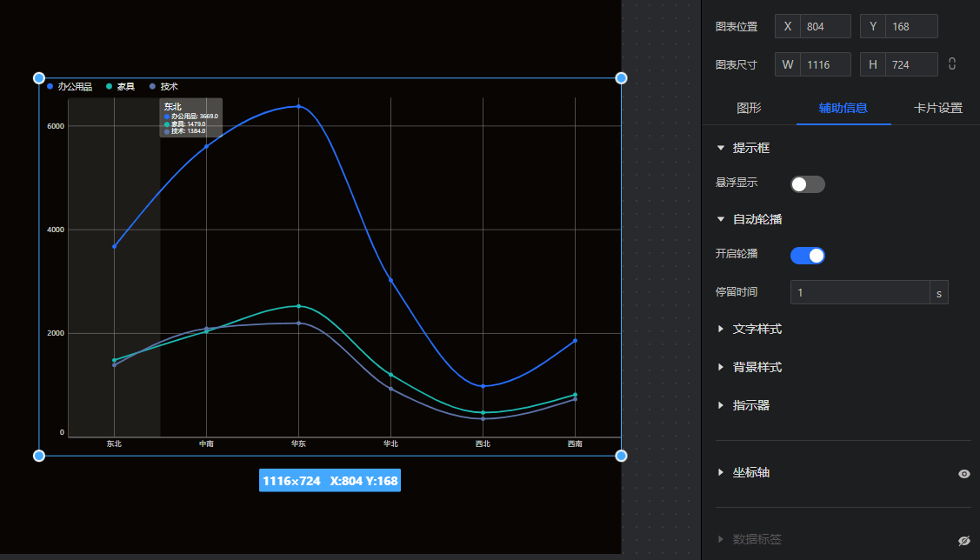
Task: Open the 卡片设置 tab
Action: point(937,109)
